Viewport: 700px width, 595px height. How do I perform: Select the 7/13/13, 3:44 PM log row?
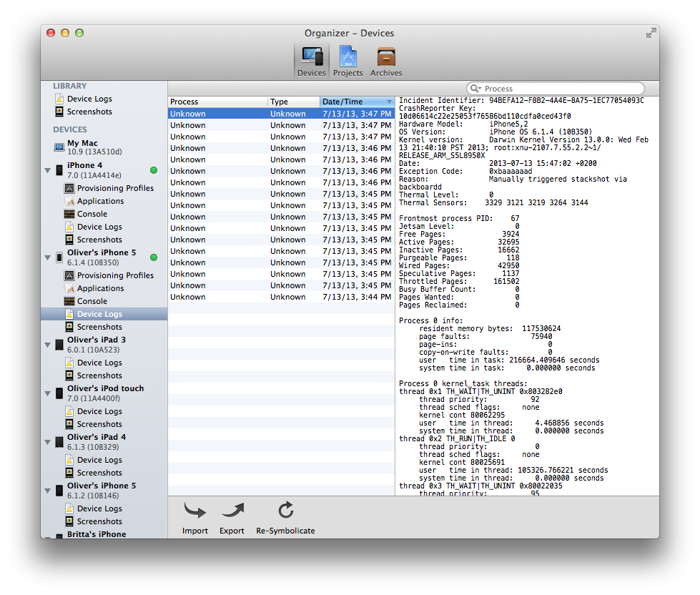click(281, 297)
